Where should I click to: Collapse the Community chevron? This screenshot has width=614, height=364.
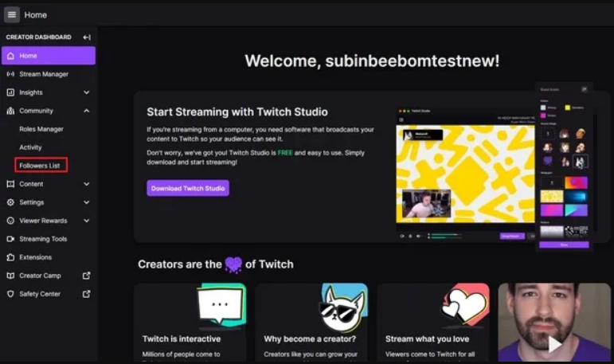(x=87, y=111)
